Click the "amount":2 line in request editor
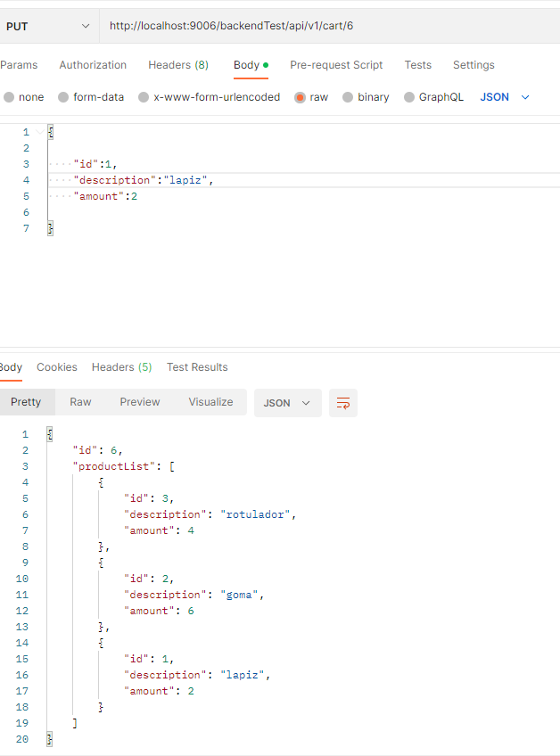Image resolution: width=560 pixels, height=756 pixels. pyautogui.click(x=105, y=196)
